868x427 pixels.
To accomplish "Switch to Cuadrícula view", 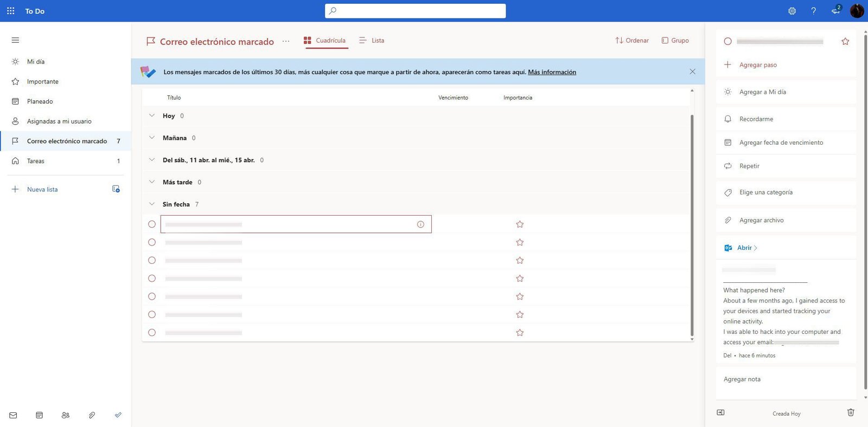I will tap(325, 41).
